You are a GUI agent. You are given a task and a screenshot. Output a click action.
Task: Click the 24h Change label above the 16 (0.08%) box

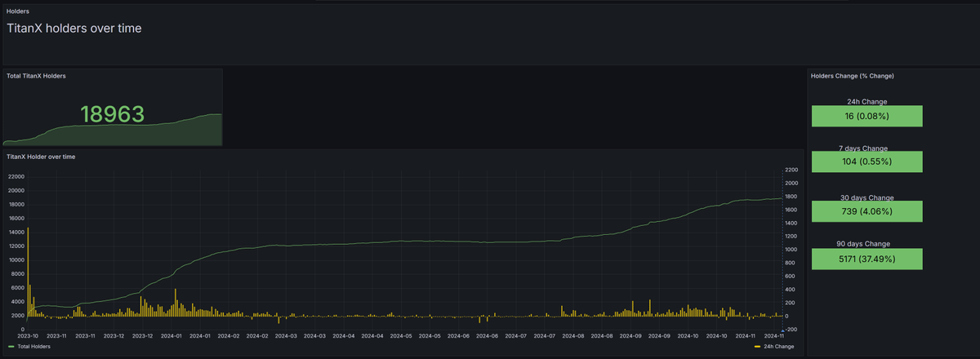click(866, 102)
